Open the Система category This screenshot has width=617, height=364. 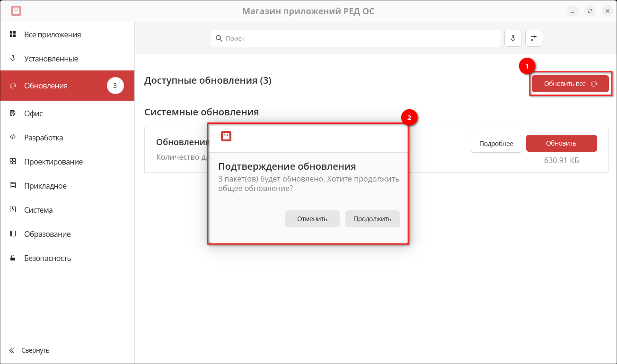(38, 210)
